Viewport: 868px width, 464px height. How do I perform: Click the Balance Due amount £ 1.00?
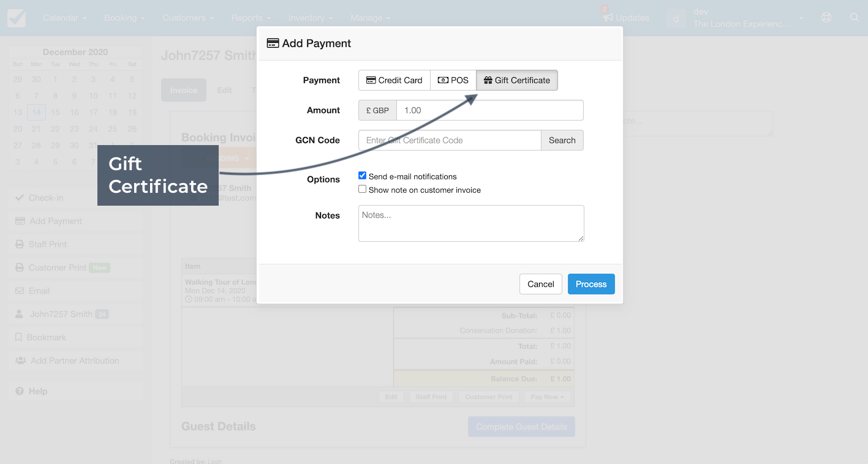pos(560,379)
